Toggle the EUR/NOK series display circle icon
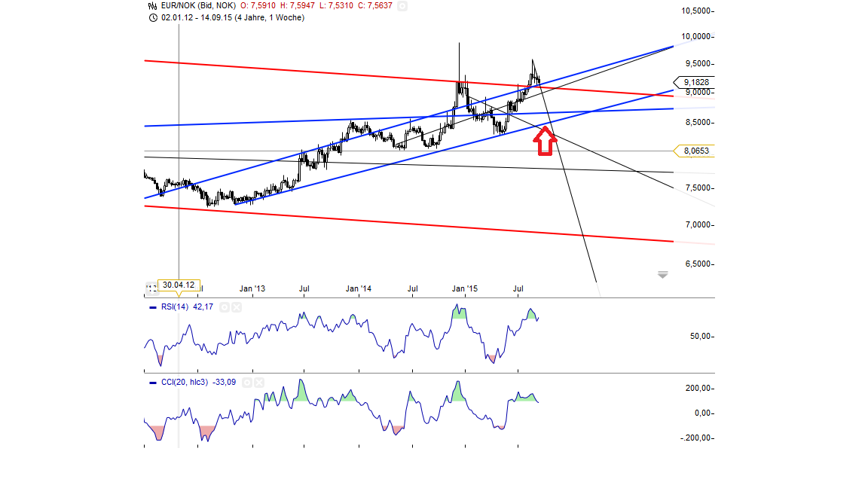Screen dimensions: 868x488 [402, 6]
